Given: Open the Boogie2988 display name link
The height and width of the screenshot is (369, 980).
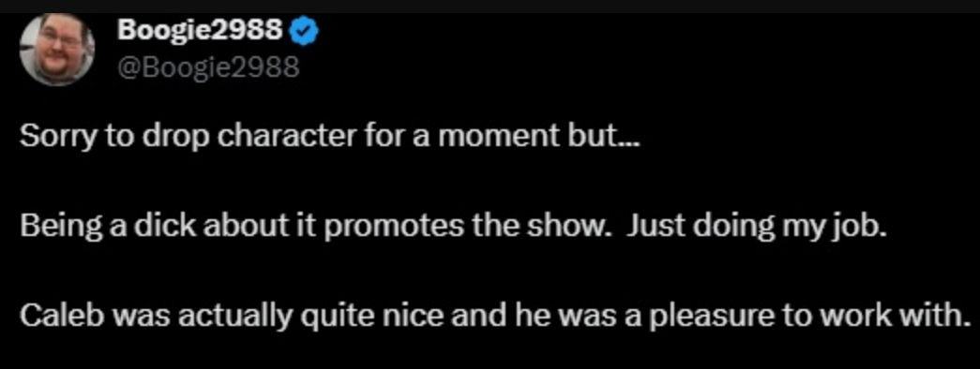Looking at the screenshot, I should click(x=200, y=29).
